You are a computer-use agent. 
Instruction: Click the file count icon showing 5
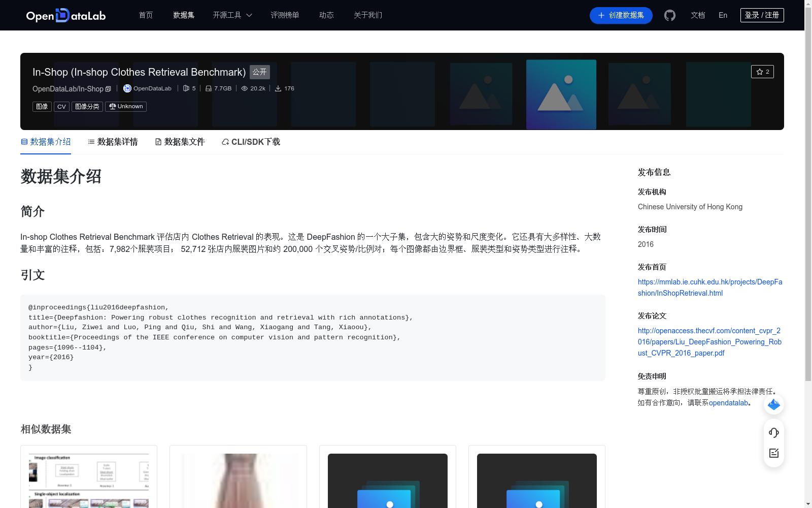186,88
